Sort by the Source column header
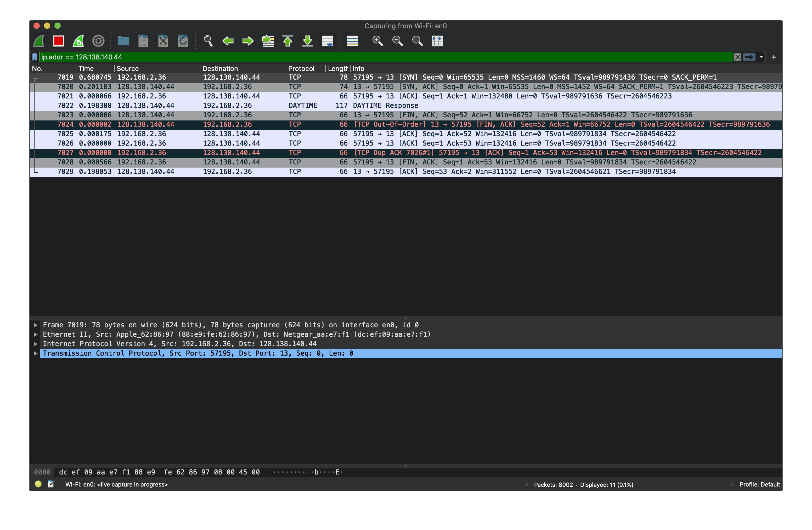This screenshot has height=530, width=812. [128, 68]
